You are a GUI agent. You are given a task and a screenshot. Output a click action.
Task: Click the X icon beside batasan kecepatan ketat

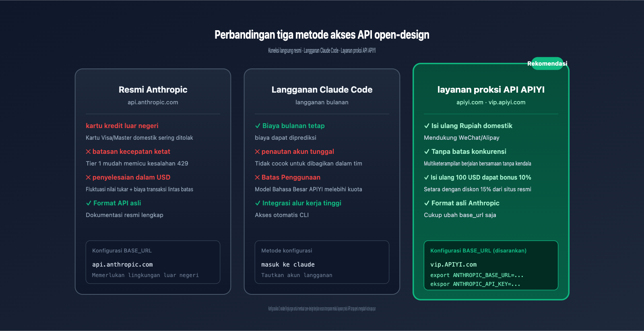pyautogui.click(x=88, y=152)
